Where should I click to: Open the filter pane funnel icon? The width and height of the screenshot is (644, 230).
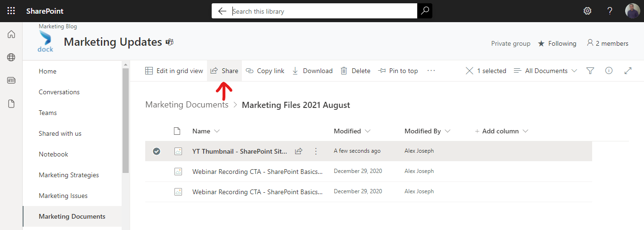590,71
